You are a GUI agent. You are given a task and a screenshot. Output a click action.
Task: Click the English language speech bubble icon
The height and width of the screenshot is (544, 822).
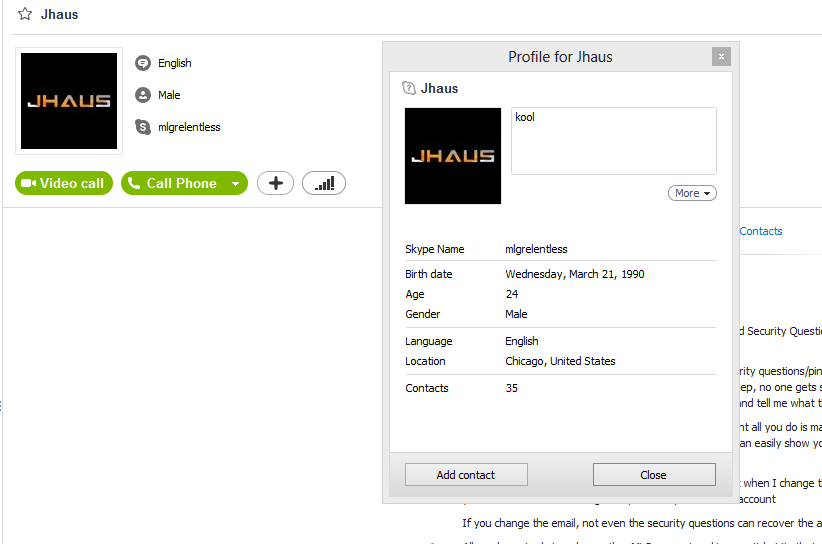tap(143, 63)
